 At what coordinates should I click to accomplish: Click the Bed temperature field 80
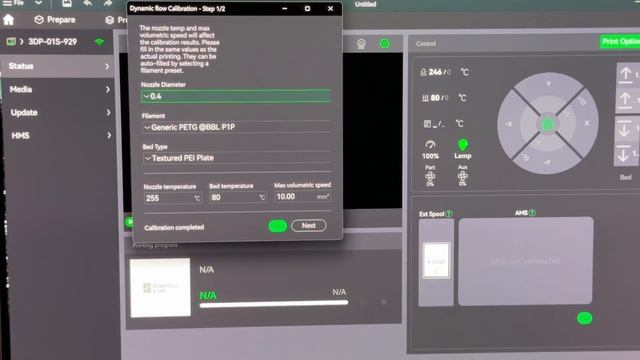pos(238,198)
